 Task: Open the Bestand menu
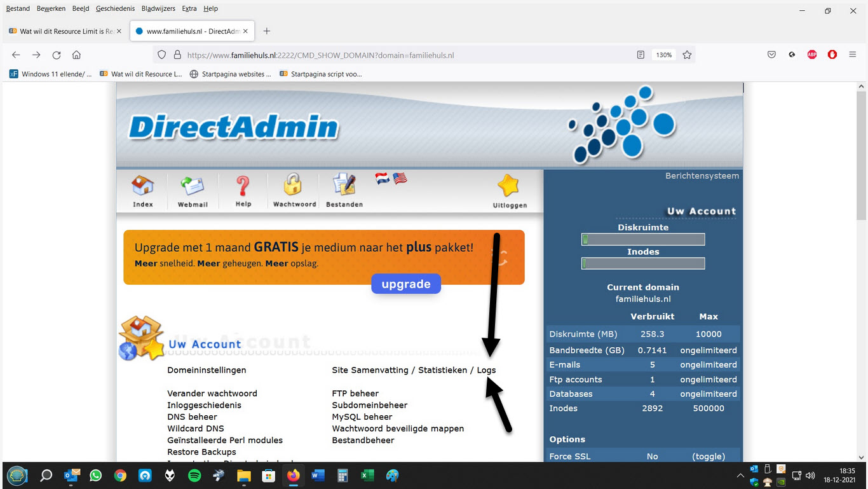click(x=18, y=8)
